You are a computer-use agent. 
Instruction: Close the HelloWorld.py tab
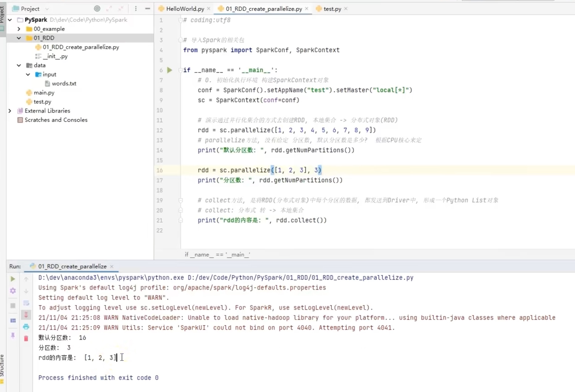(209, 9)
